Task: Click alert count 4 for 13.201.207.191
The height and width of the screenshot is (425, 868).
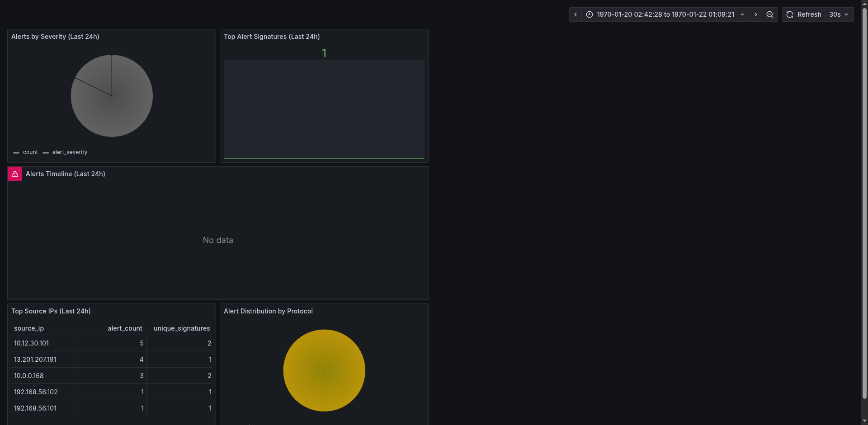Action: click(x=113, y=360)
